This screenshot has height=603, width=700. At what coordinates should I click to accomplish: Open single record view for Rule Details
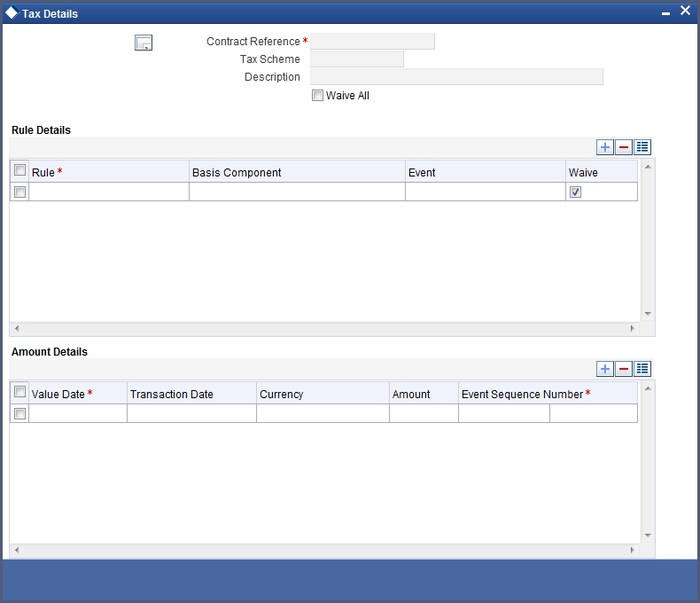pos(642,147)
